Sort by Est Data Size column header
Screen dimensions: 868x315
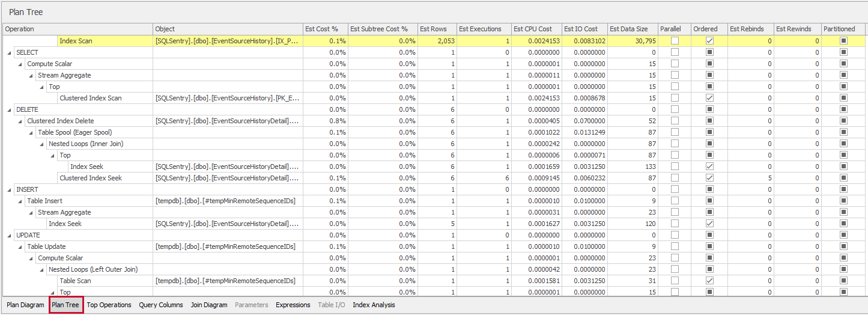tap(632, 29)
